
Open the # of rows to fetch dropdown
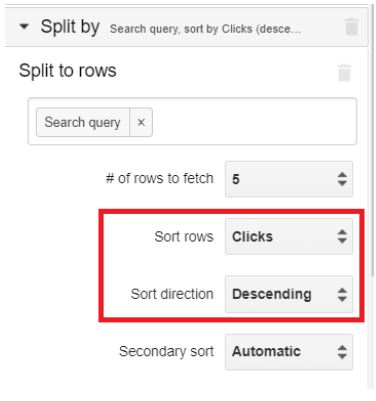[289, 179]
